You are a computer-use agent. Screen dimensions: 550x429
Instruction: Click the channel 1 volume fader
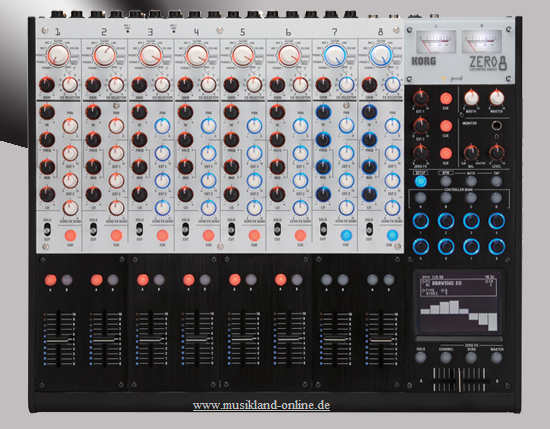click(59, 340)
